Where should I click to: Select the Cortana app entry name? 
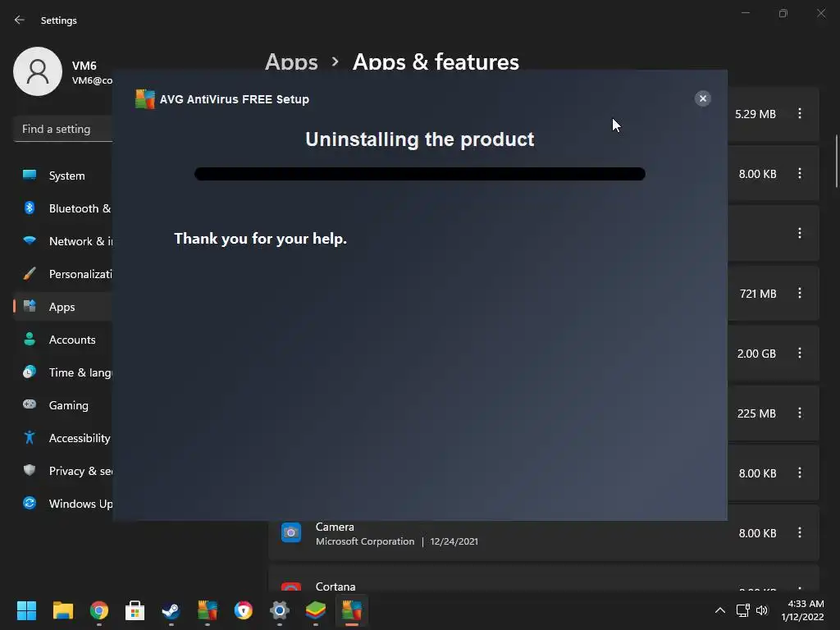click(x=336, y=587)
